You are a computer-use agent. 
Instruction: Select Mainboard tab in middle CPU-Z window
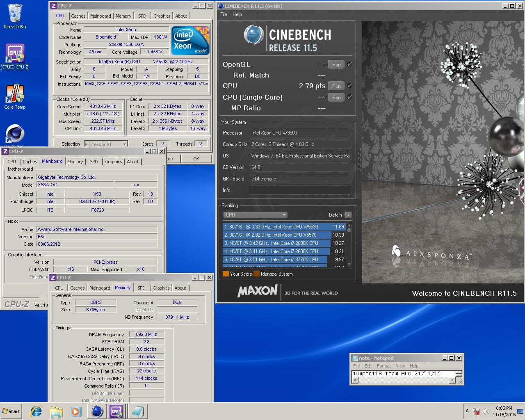pos(52,161)
